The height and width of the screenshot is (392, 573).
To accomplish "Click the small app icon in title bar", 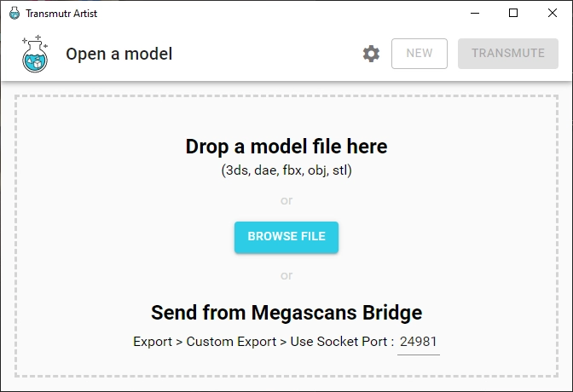I will point(14,13).
